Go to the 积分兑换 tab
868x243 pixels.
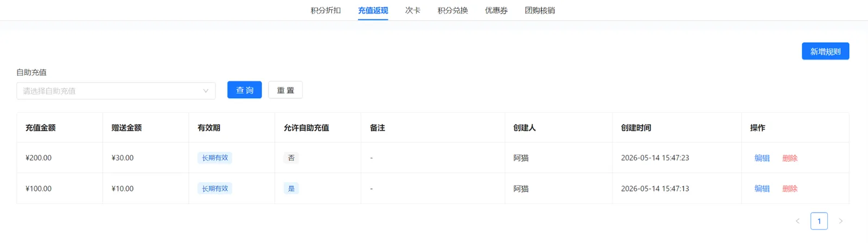tap(452, 10)
